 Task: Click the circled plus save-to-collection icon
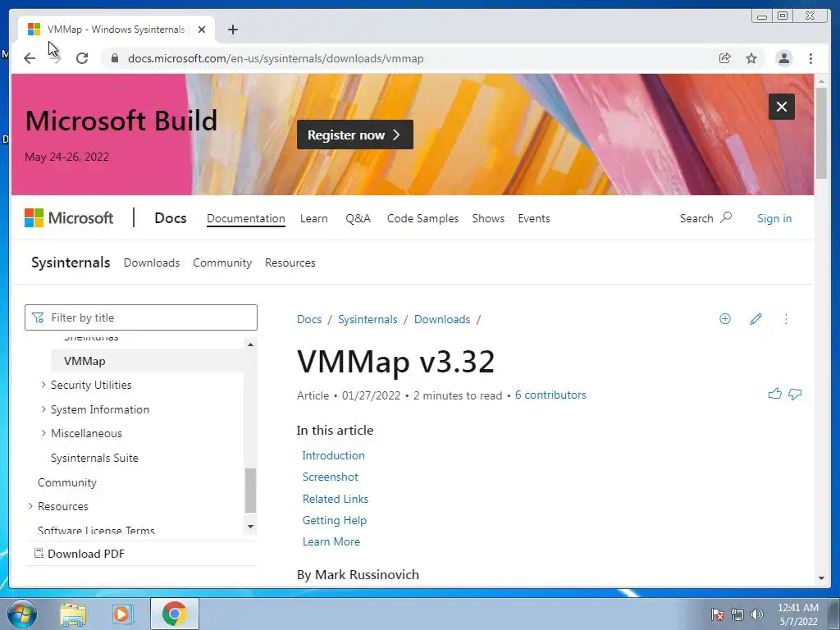pyautogui.click(x=725, y=319)
